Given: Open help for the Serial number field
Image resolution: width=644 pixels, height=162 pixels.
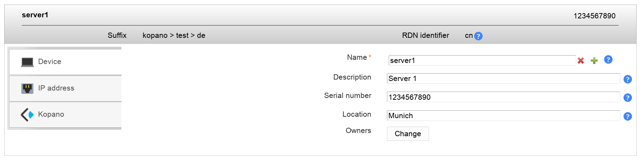Looking at the screenshot, I should tap(627, 98).
